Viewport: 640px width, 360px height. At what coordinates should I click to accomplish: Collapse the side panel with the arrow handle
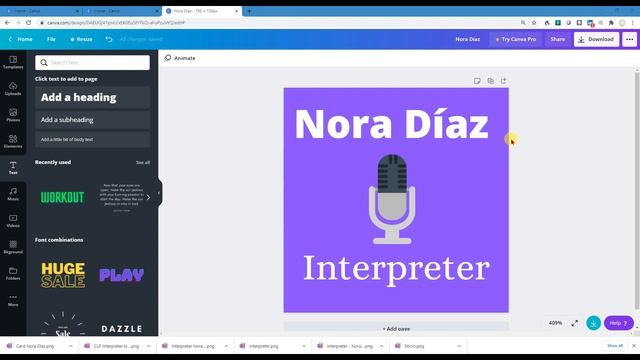159,193
